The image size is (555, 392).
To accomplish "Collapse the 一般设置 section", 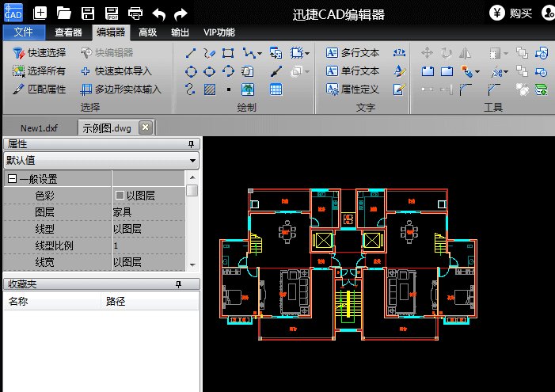I will tap(12, 179).
